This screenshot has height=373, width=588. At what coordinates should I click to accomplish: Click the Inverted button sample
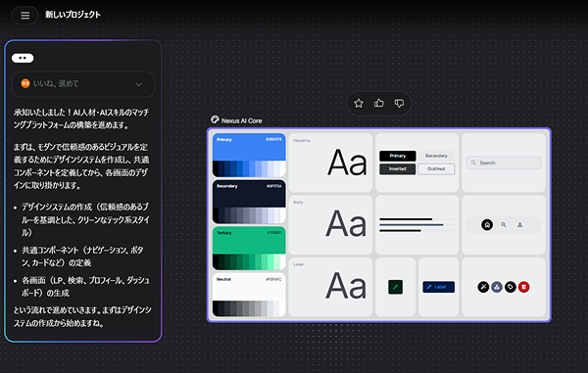pyautogui.click(x=398, y=169)
